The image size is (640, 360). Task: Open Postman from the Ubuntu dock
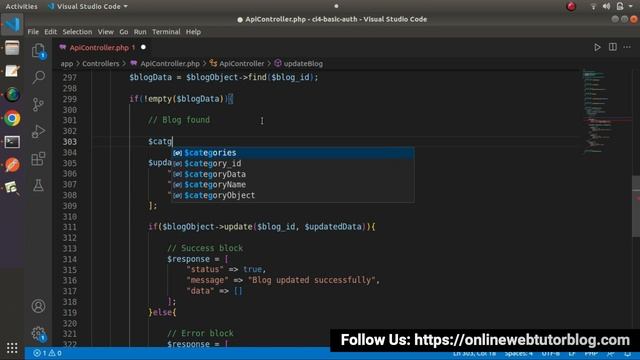[12, 165]
